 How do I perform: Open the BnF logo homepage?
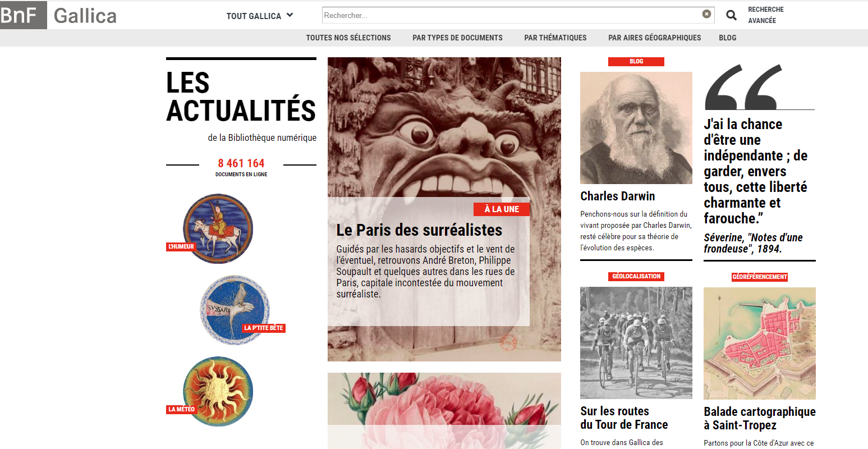pyautogui.click(x=24, y=15)
